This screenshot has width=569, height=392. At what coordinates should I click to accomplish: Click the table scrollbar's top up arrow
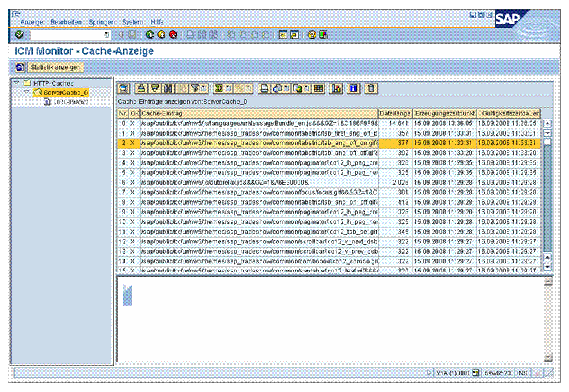point(548,124)
